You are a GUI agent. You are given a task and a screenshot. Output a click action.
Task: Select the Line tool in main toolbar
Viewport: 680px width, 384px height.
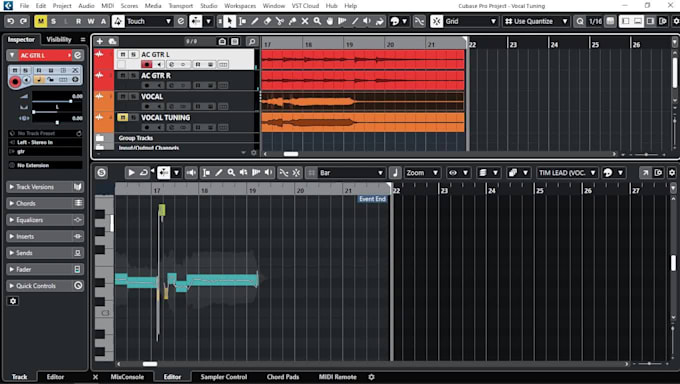[355, 21]
